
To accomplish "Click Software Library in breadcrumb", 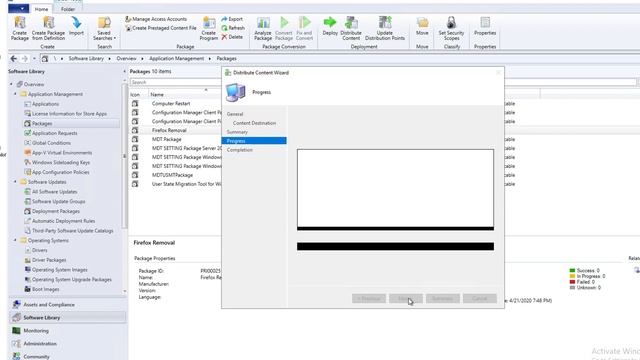I will [86, 59].
